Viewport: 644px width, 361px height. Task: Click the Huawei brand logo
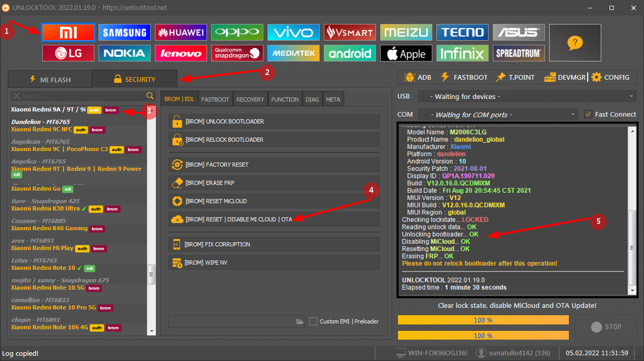click(x=181, y=33)
